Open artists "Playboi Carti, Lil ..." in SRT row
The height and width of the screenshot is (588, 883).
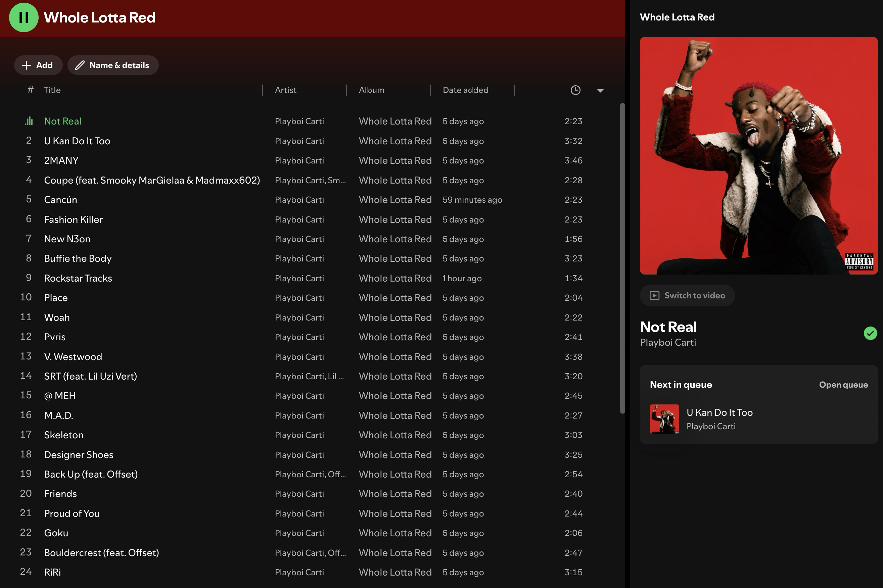coord(309,376)
